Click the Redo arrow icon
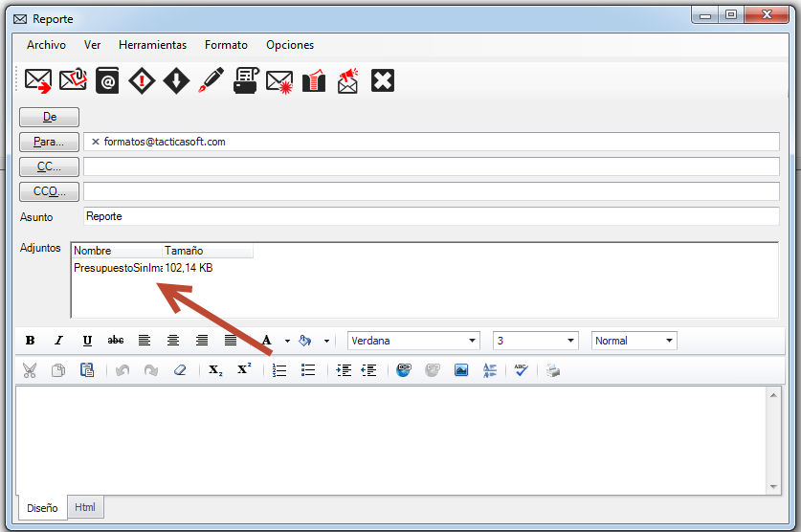 [150, 370]
